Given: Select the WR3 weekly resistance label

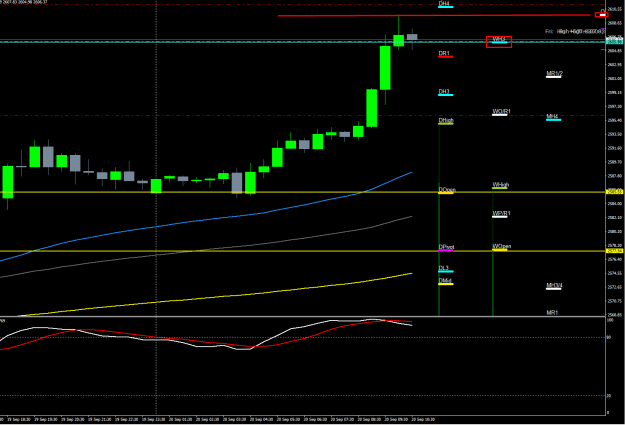Looking at the screenshot, I should pos(499,39).
